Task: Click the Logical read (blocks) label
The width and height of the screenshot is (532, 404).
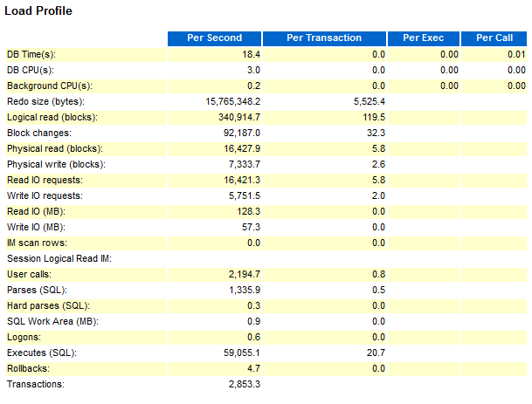Action: [52, 117]
